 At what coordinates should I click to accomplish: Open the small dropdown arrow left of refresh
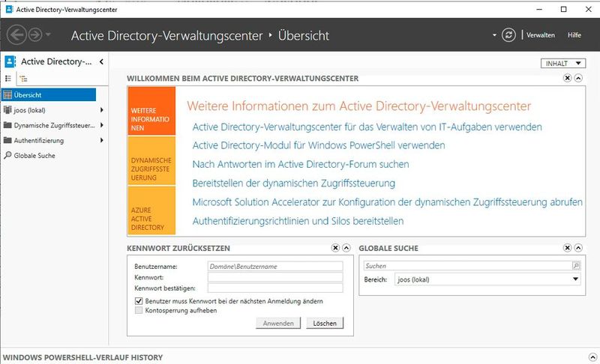[494, 34]
